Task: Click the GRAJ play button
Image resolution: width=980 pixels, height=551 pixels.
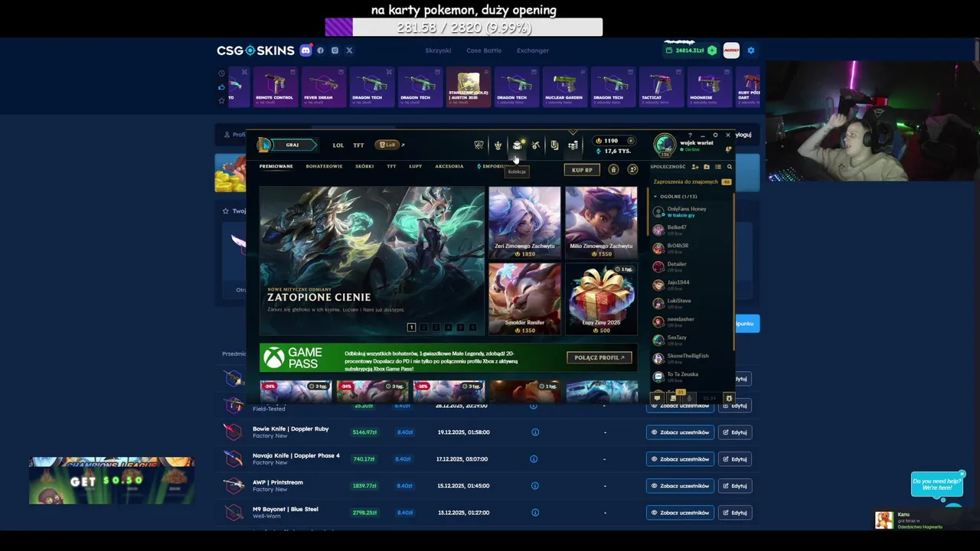Action: coord(292,145)
